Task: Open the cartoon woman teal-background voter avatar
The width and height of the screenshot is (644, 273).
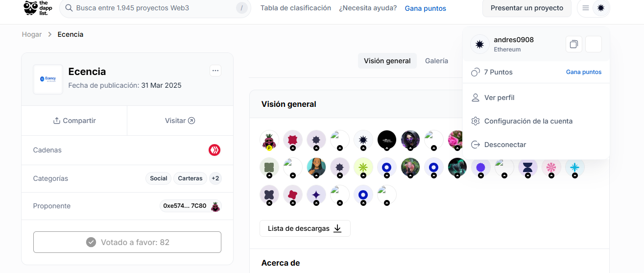Action: point(316,168)
